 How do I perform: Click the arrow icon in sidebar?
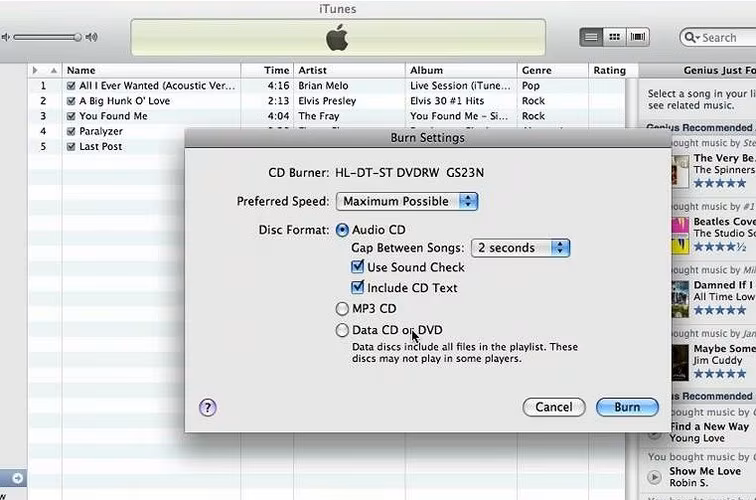click(17, 478)
